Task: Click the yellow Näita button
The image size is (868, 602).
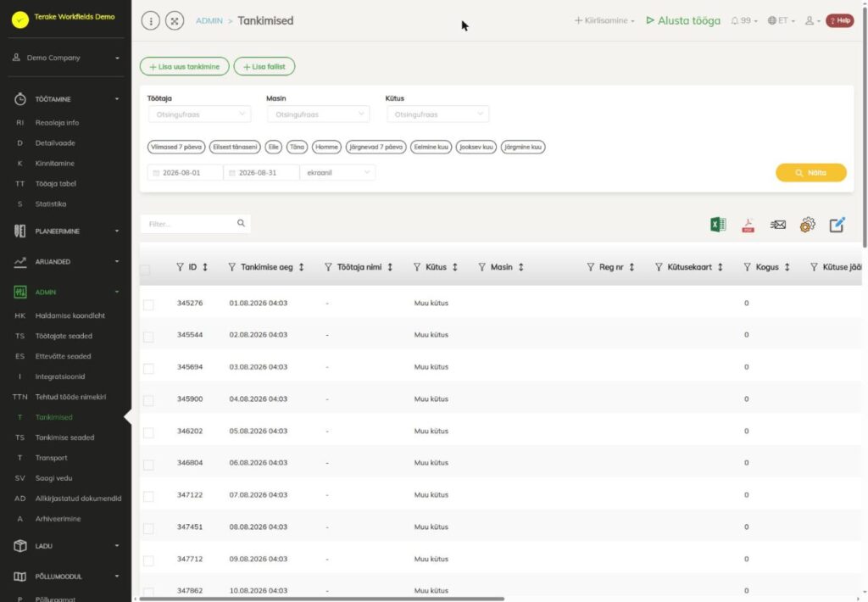Action: [x=811, y=173]
